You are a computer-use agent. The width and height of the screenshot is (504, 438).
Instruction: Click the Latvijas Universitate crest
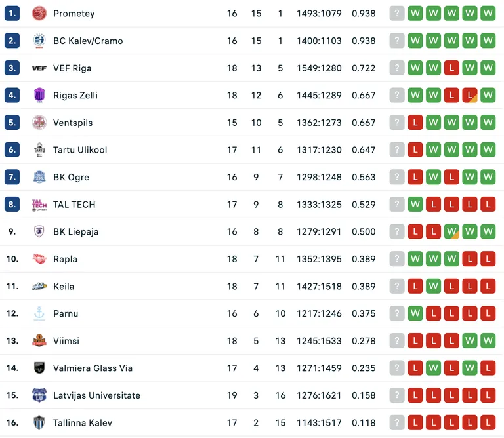pos(39,395)
